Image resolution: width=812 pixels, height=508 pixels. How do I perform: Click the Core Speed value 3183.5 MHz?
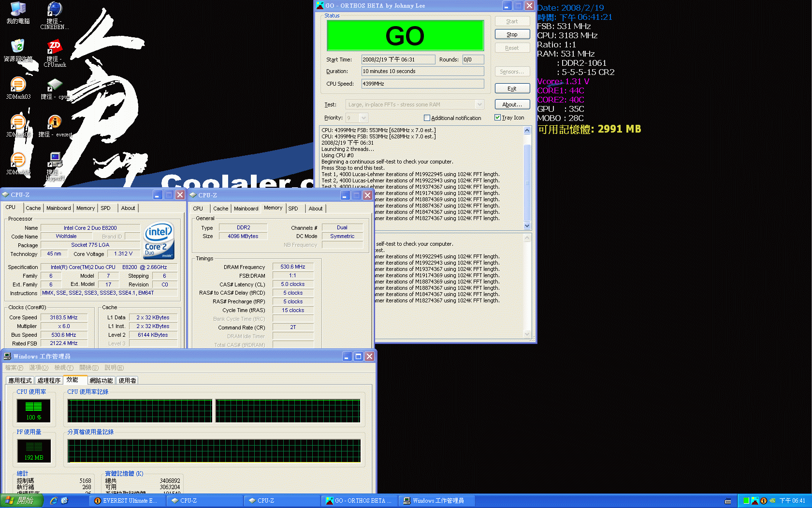(64, 317)
